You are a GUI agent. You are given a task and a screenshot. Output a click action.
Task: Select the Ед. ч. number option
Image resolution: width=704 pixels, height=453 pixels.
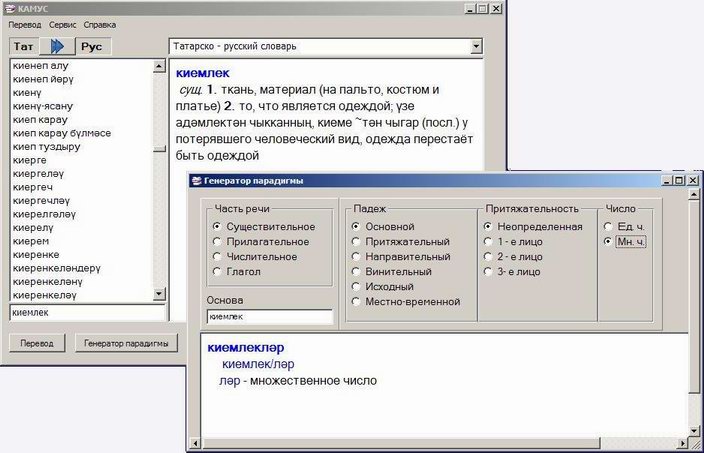coord(609,227)
